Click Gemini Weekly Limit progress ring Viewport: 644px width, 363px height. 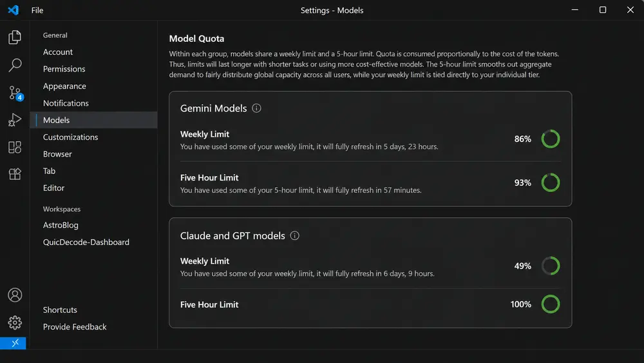(x=551, y=139)
